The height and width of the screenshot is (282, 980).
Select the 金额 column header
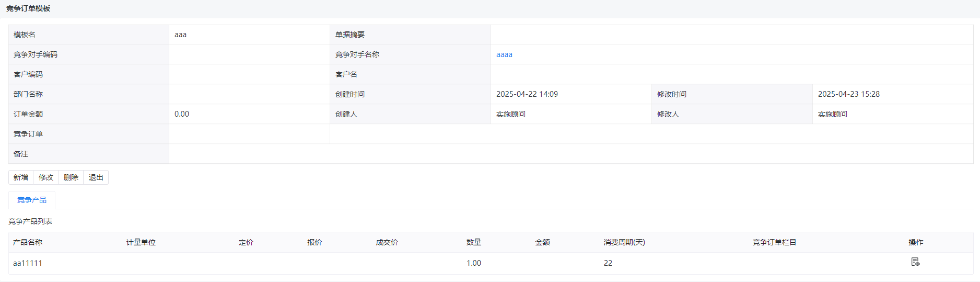click(x=543, y=242)
